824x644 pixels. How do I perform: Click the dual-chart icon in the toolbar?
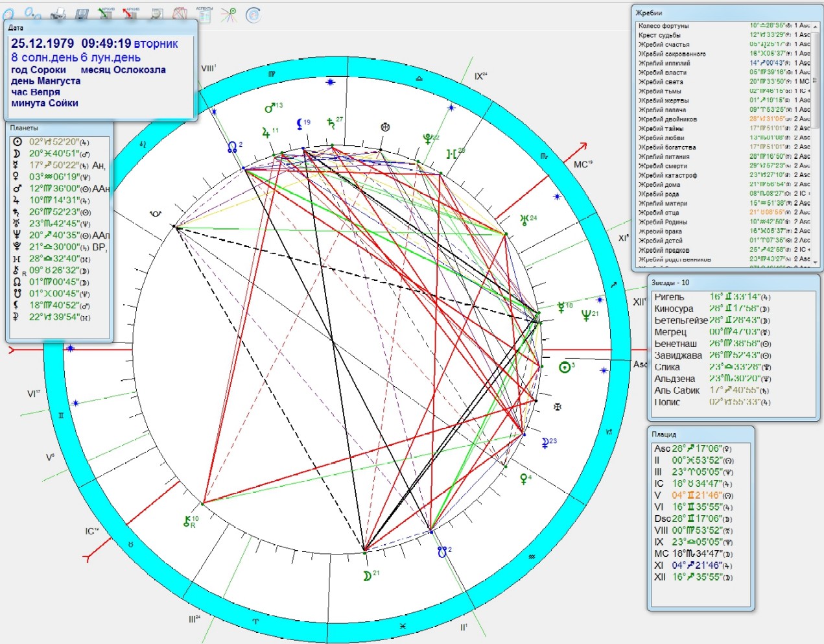point(32,13)
